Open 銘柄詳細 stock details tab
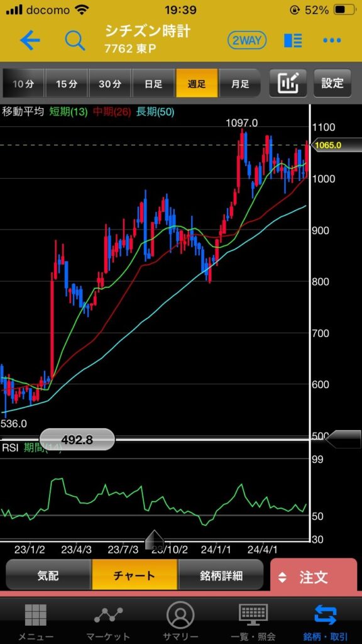The height and width of the screenshot is (644, 362). (221, 576)
